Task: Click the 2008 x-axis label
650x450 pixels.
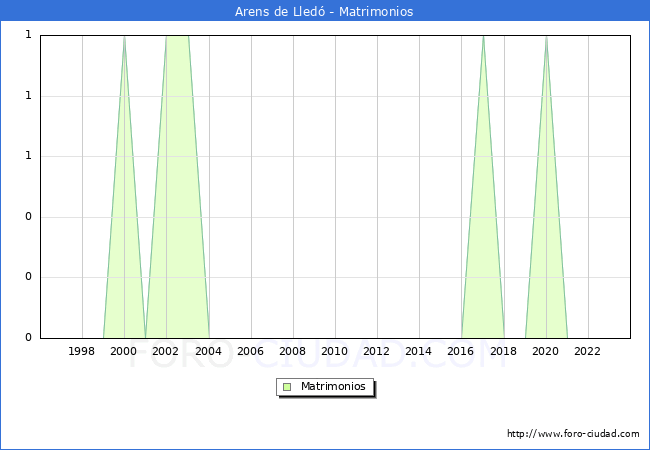Action: coord(292,351)
